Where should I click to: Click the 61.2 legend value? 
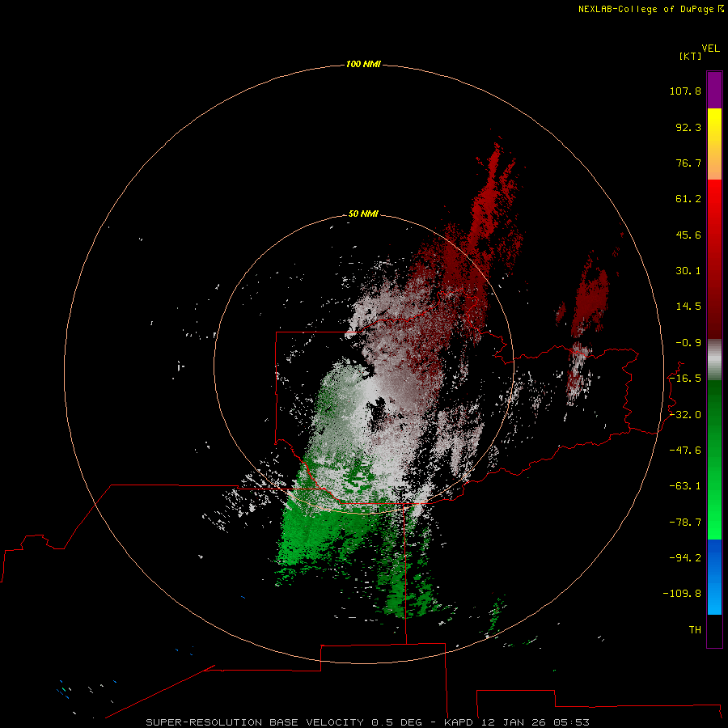688,199
